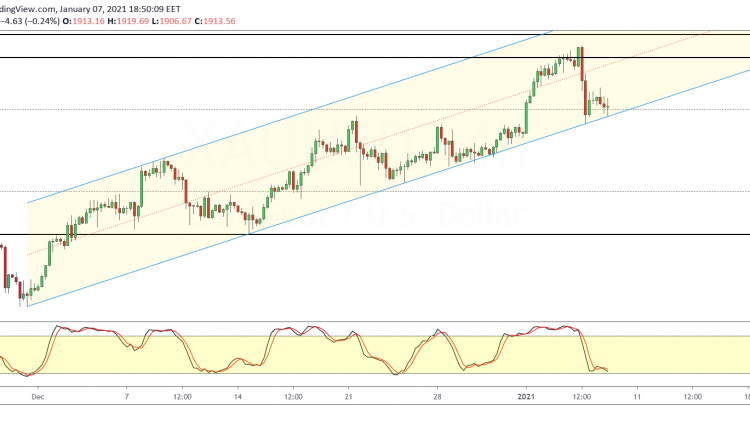This screenshot has height=430, width=750.
Task: Select the 21 date label on time axis
Action: pos(347,396)
